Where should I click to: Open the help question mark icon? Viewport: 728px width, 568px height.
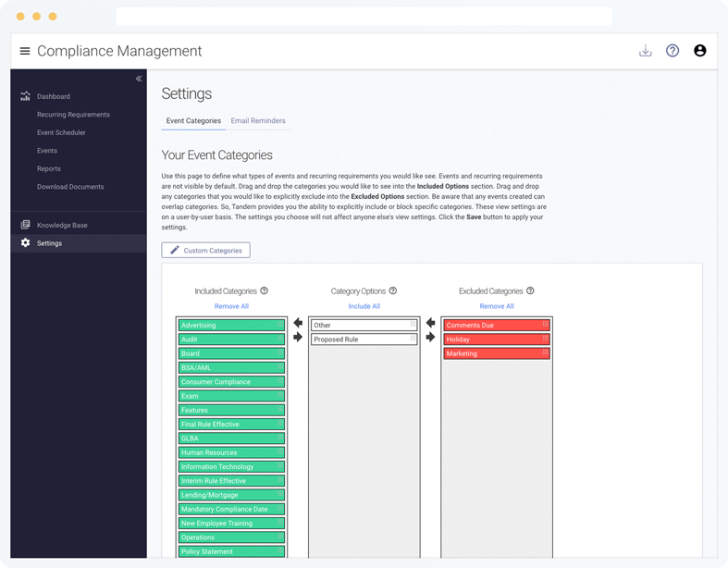672,51
